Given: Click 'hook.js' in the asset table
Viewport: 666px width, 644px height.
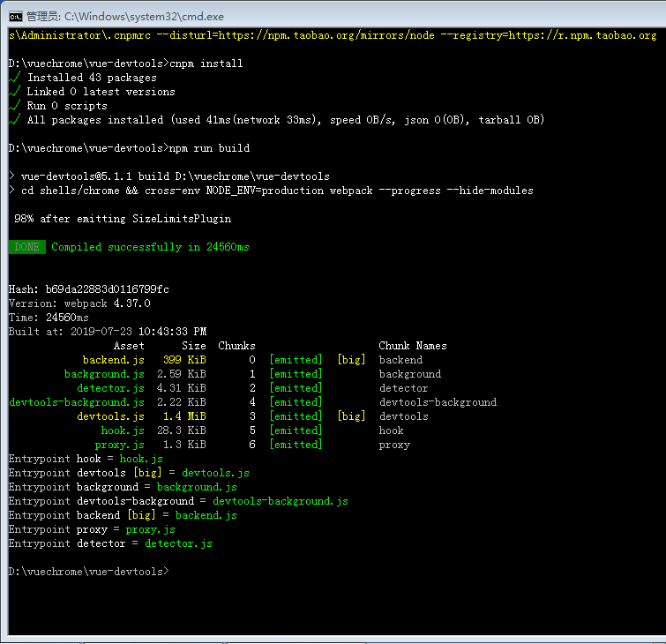Looking at the screenshot, I should coord(123,431).
